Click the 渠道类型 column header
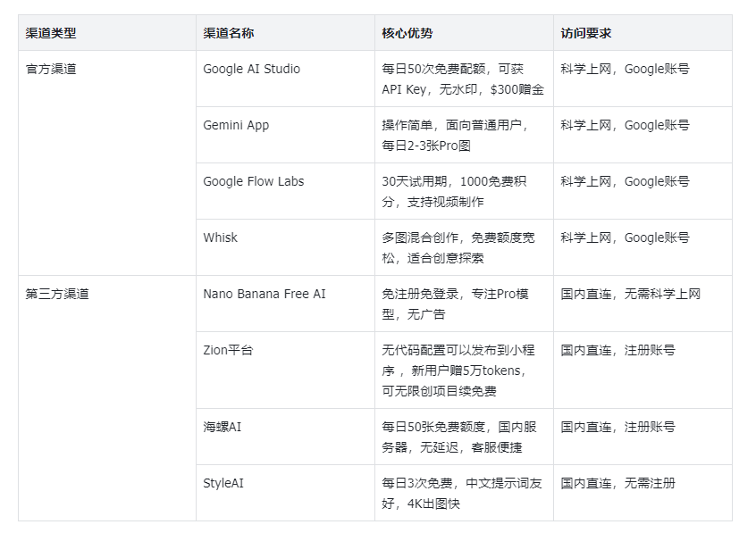This screenshot has height=533, width=756. (x=107, y=33)
